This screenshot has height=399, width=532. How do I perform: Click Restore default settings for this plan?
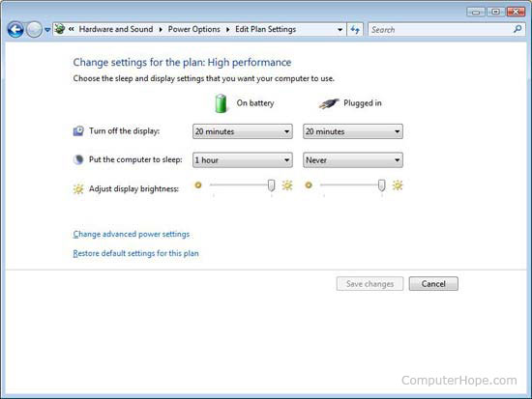coord(135,253)
